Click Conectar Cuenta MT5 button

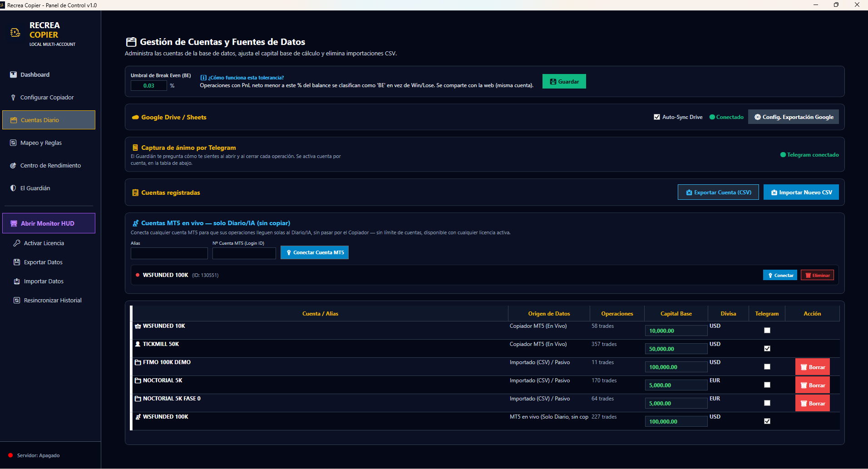315,252
